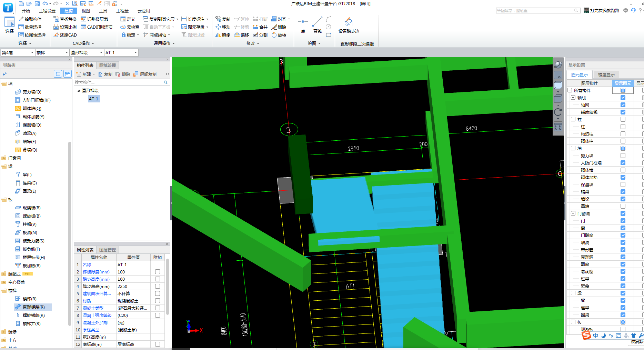Switch to 图纸管理 tab
Image resolution: width=644 pixels, height=350 pixels.
[x=108, y=65]
